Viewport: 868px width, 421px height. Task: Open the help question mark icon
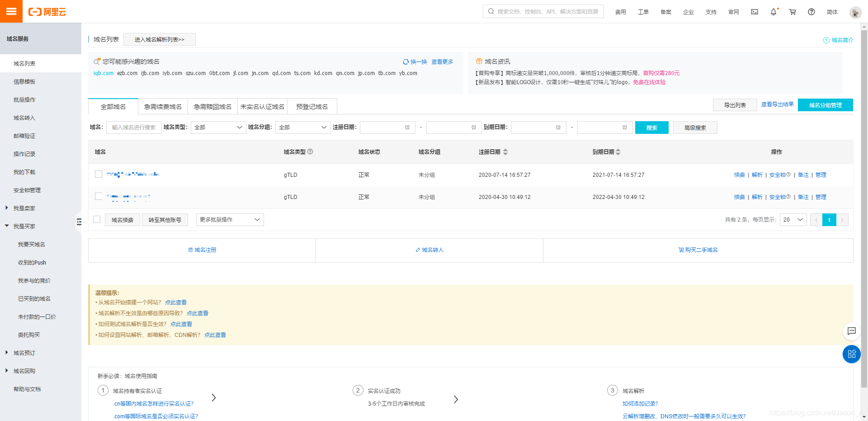click(811, 12)
